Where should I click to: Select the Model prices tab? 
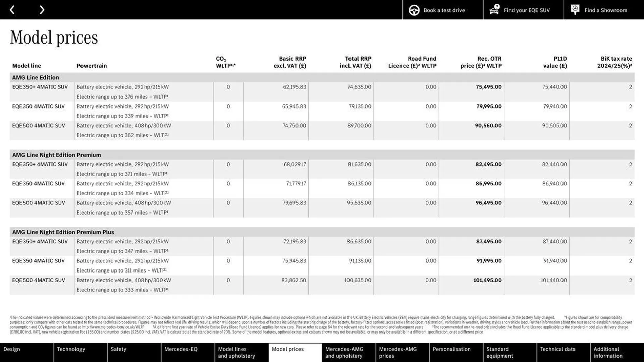tap(295, 352)
